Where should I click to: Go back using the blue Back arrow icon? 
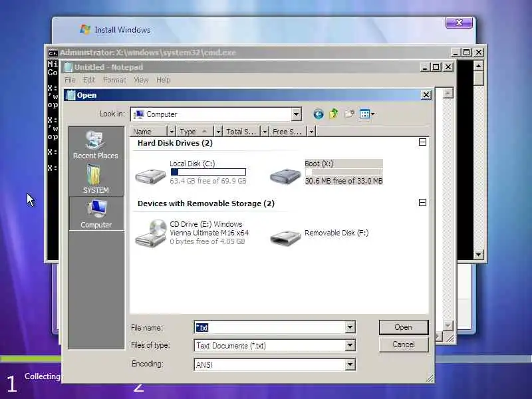(x=319, y=114)
